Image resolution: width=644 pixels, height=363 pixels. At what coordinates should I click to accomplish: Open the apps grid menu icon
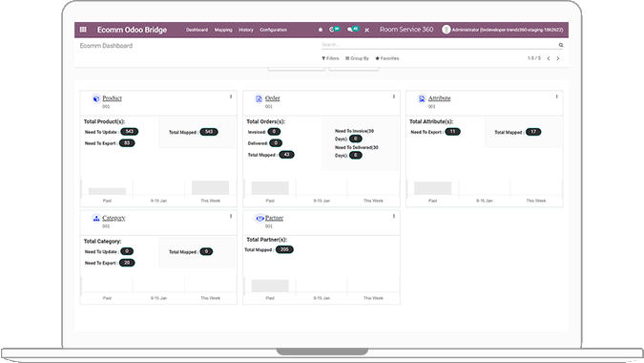click(x=83, y=30)
